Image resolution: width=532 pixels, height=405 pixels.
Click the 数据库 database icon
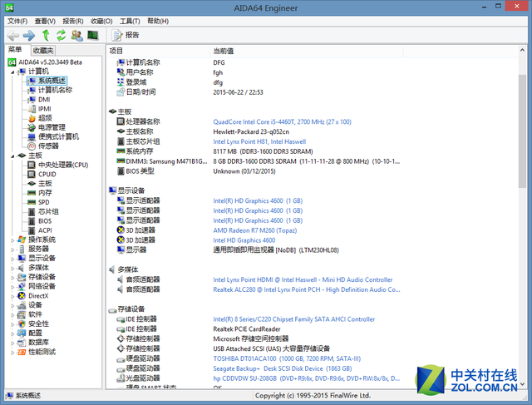22,343
